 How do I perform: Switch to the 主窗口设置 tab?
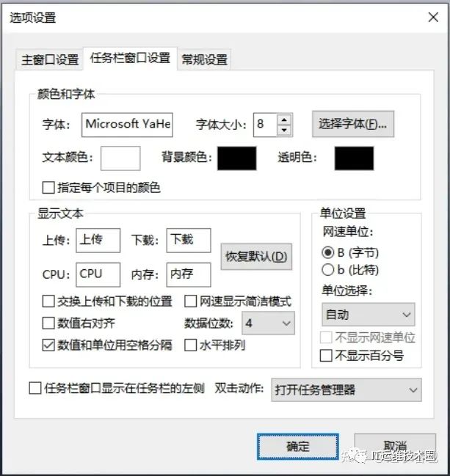click(x=50, y=59)
